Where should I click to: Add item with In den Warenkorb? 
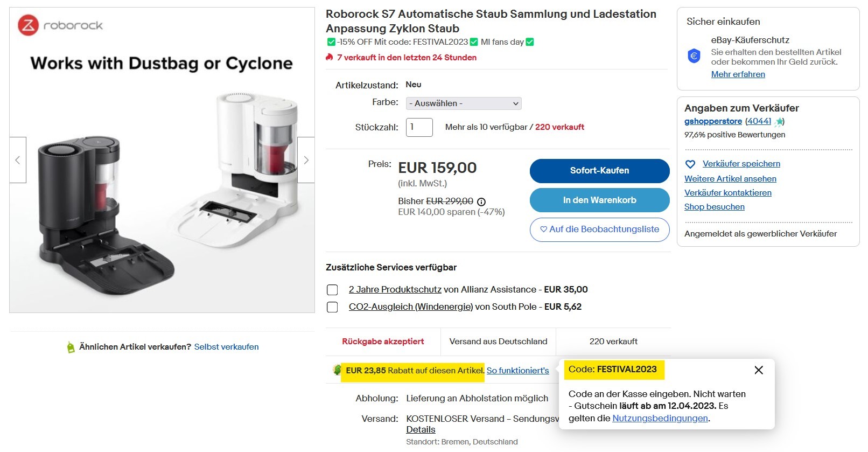click(x=600, y=200)
